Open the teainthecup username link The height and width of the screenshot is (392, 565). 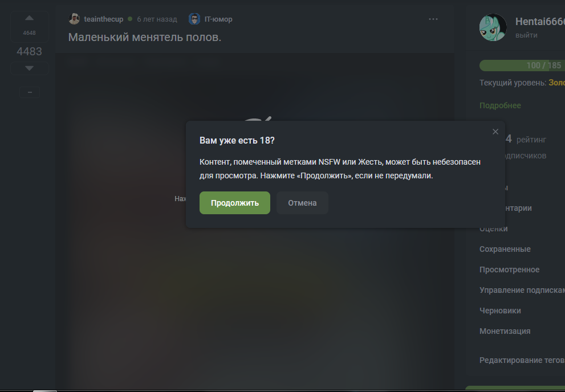104,19
